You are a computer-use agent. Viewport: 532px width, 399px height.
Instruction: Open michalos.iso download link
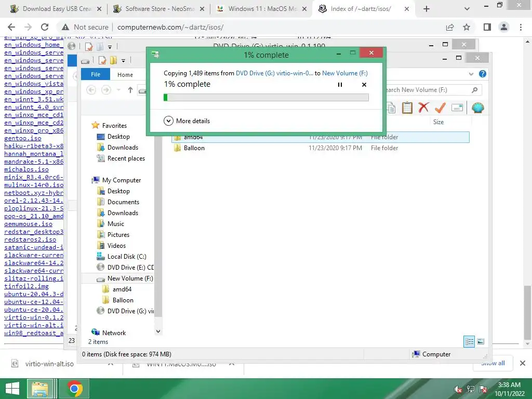click(26, 169)
